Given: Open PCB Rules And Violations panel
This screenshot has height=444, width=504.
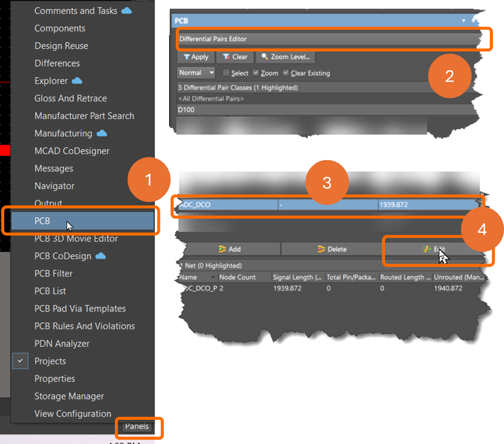Looking at the screenshot, I should coord(85,326).
